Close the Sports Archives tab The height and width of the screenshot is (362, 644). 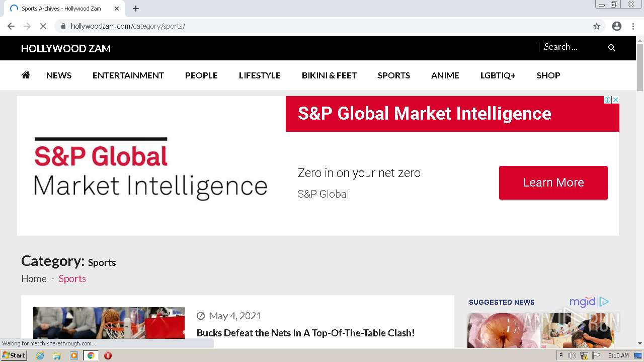pyautogui.click(x=116, y=9)
